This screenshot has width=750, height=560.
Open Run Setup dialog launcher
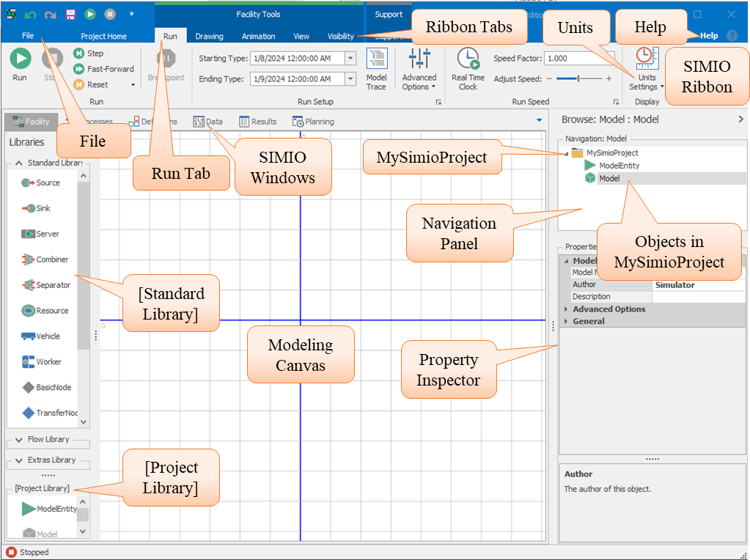438,102
